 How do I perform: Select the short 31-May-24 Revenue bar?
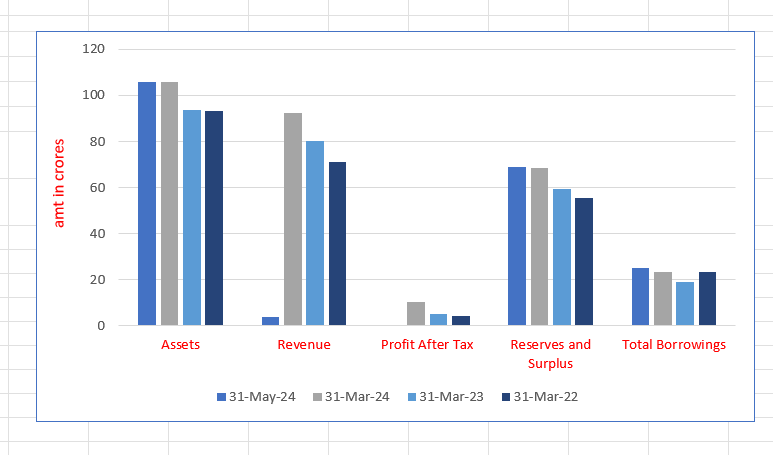(270, 321)
